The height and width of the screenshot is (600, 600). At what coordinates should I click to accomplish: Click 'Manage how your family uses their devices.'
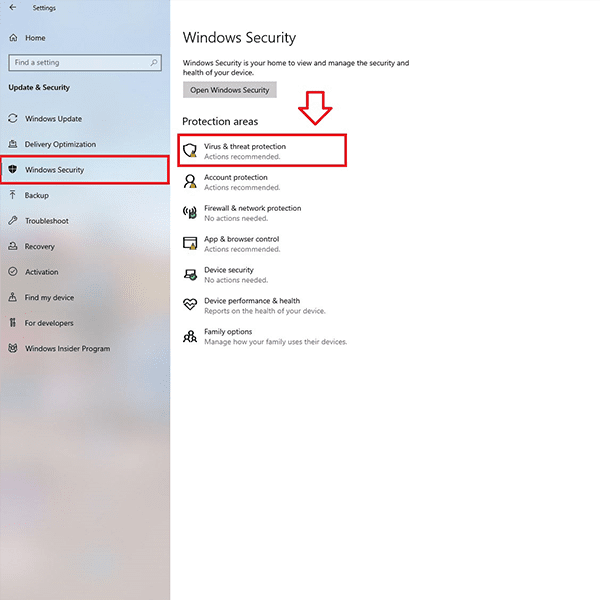point(276,342)
